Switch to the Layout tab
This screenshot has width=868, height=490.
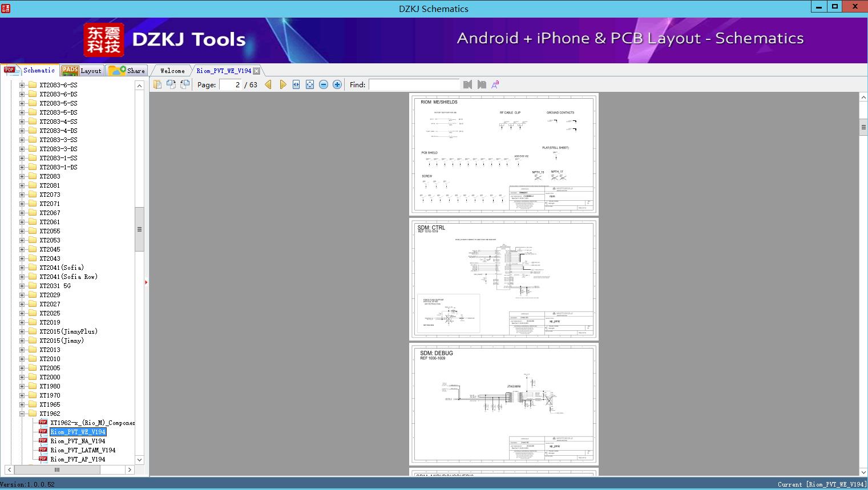pyautogui.click(x=82, y=71)
